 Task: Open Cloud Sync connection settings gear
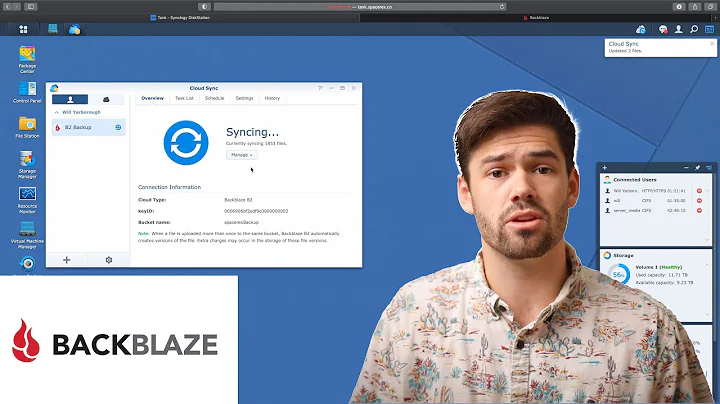pyautogui.click(x=109, y=260)
